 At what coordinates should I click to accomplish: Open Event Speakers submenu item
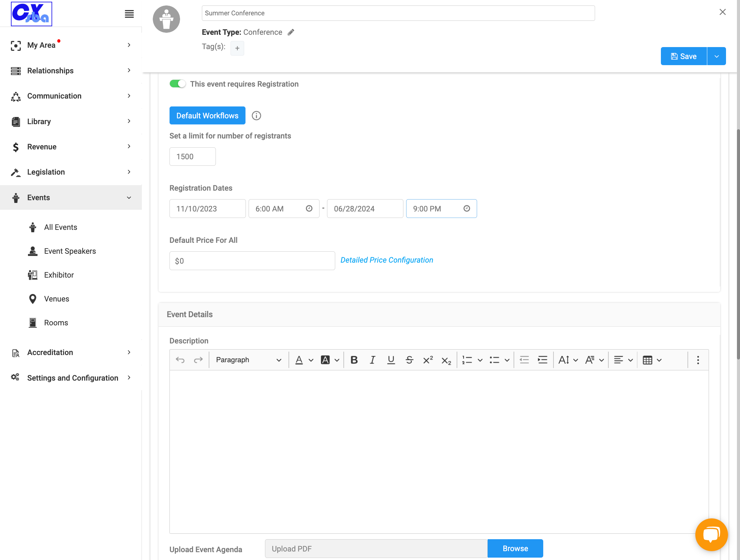click(x=70, y=251)
